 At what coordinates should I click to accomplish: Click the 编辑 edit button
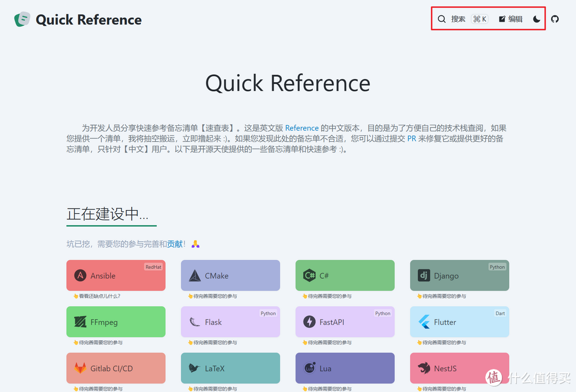[510, 19]
